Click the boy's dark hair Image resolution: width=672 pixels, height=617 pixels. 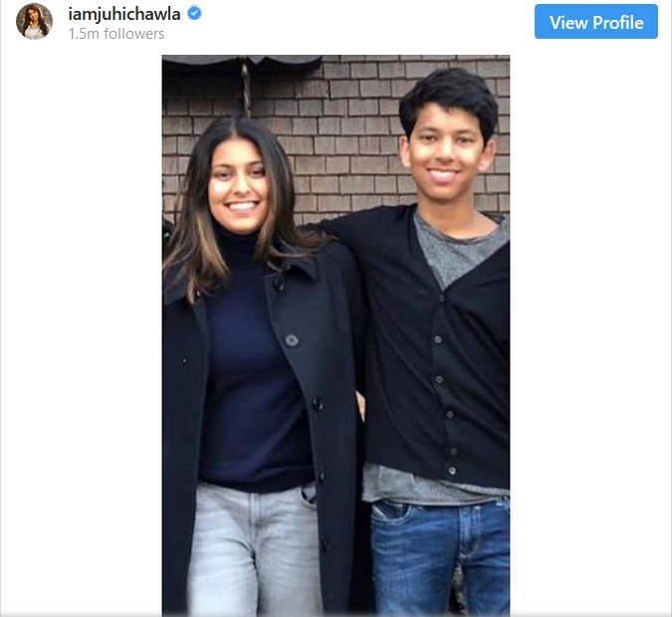449,101
